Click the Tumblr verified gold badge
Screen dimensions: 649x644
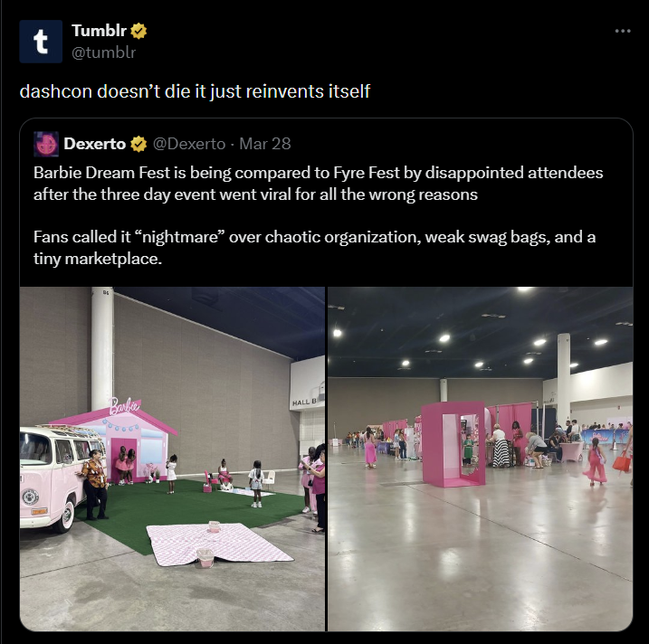pyautogui.click(x=138, y=31)
